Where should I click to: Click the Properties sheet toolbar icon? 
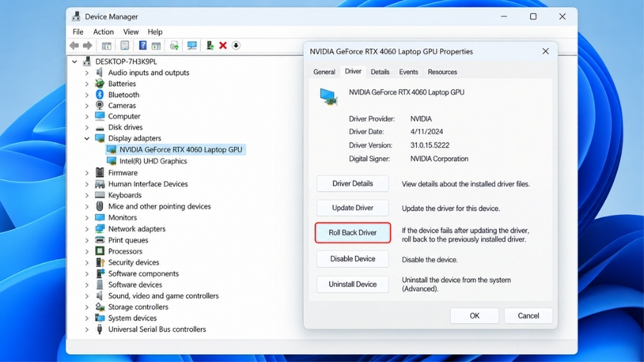[124, 46]
